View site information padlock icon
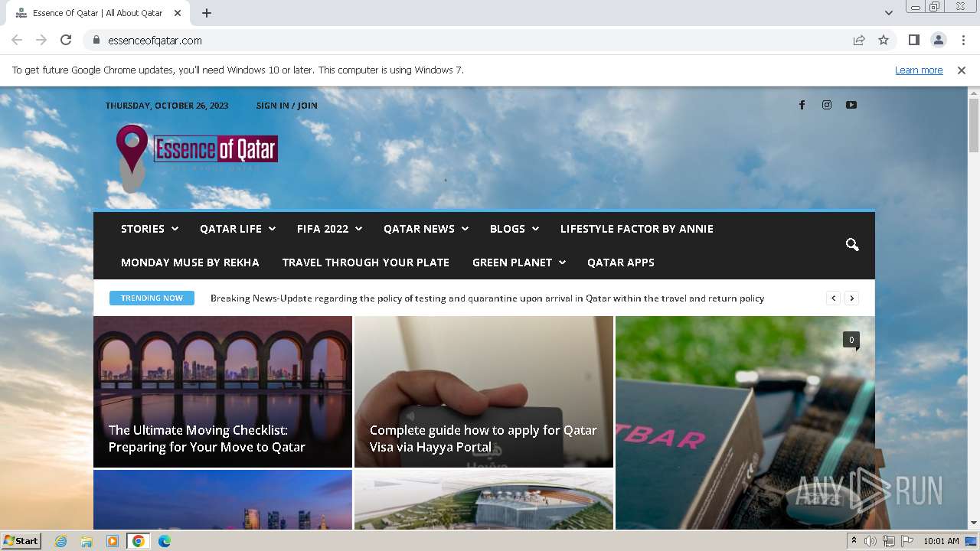 pyautogui.click(x=96, y=40)
